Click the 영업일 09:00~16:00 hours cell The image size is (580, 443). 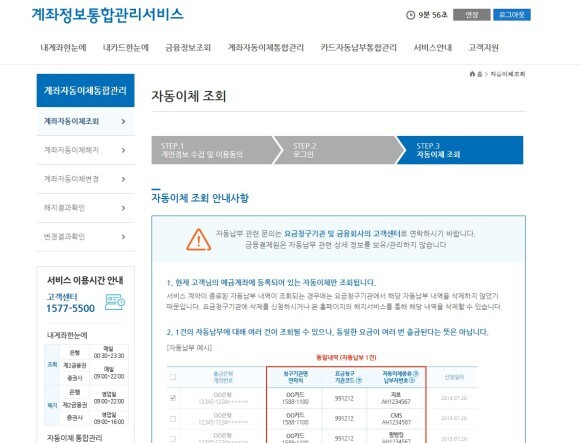point(109,418)
